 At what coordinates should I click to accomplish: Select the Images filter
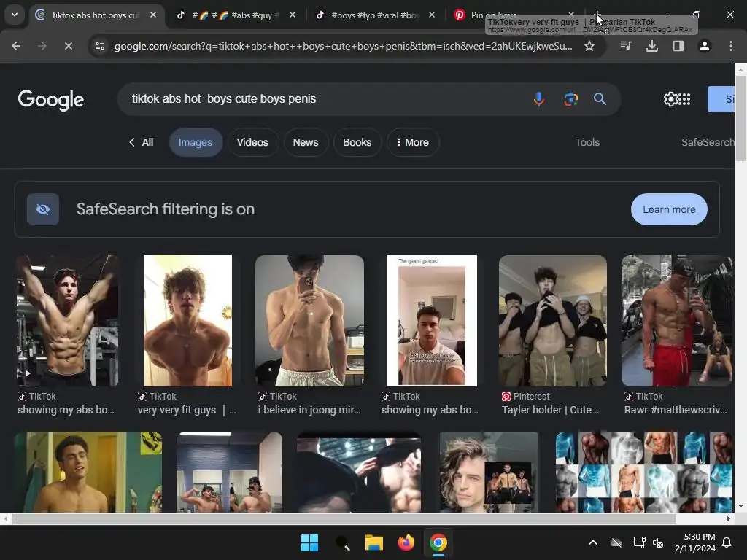pyautogui.click(x=196, y=142)
